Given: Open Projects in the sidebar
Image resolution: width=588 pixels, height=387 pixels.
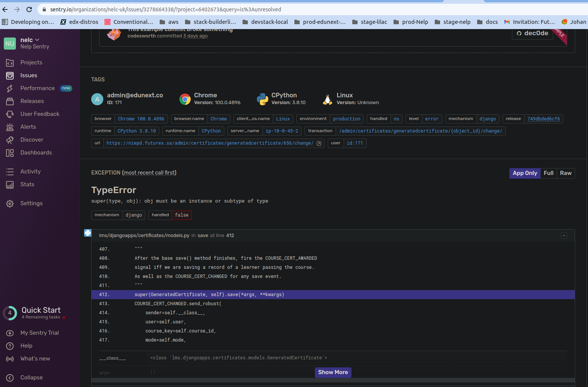Looking at the screenshot, I should click(x=31, y=62).
